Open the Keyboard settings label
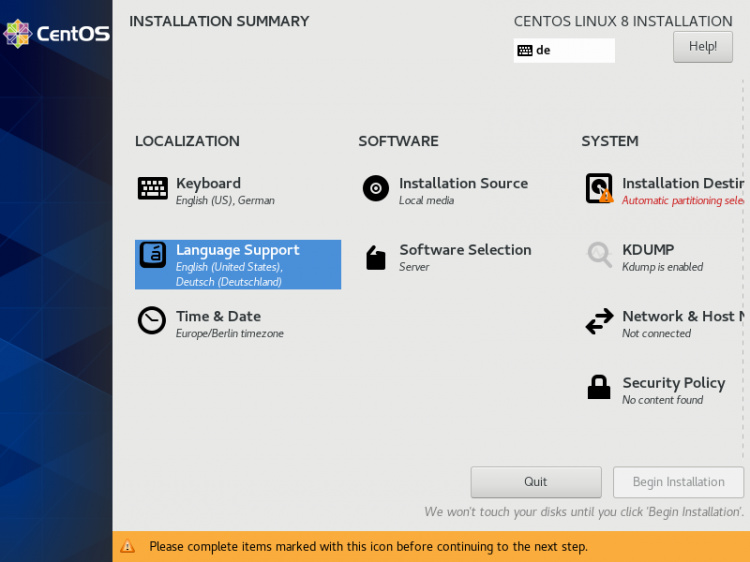This screenshot has height=562, width=750. click(x=208, y=183)
